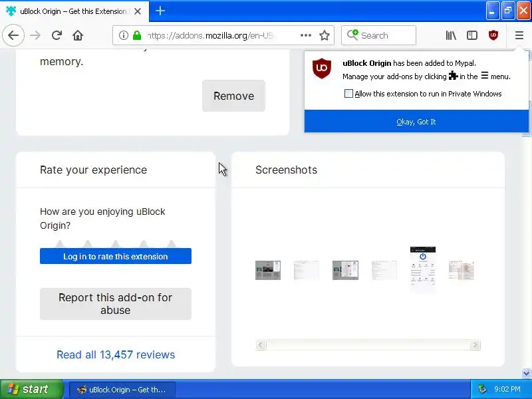The image size is (532, 399).
Task: Click Okay, Got It button
Action: coord(416,122)
